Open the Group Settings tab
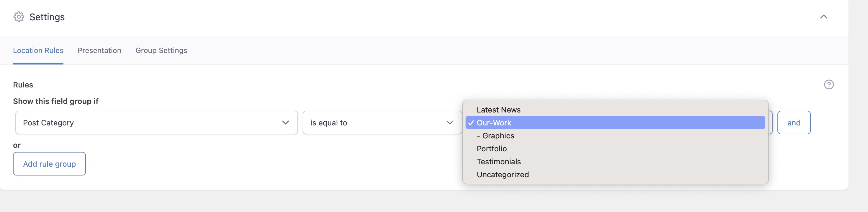This screenshot has width=868, height=212. (x=161, y=50)
